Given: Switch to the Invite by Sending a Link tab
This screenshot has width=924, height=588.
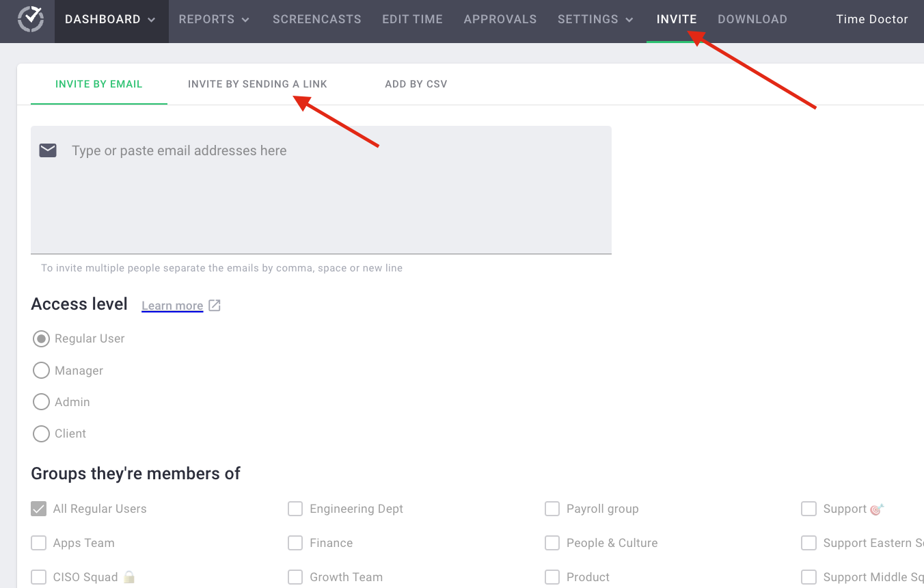Looking at the screenshot, I should pos(257,83).
